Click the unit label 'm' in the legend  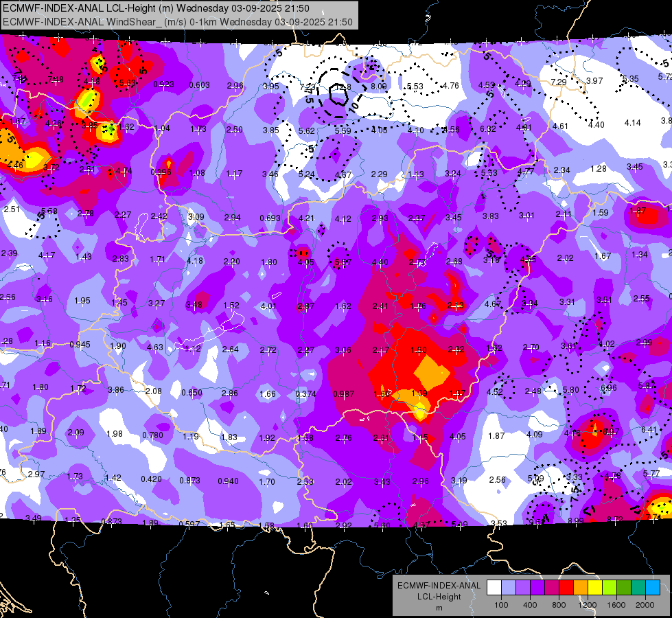tap(439, 608)
